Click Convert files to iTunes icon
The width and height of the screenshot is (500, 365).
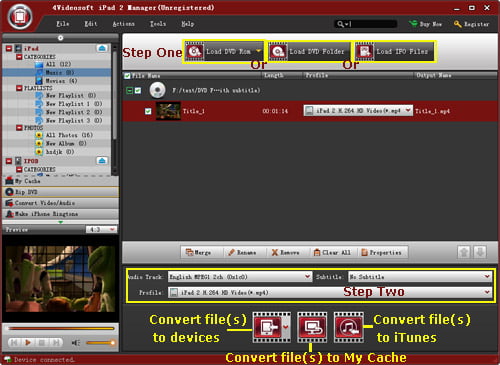[x=348, y=327]
